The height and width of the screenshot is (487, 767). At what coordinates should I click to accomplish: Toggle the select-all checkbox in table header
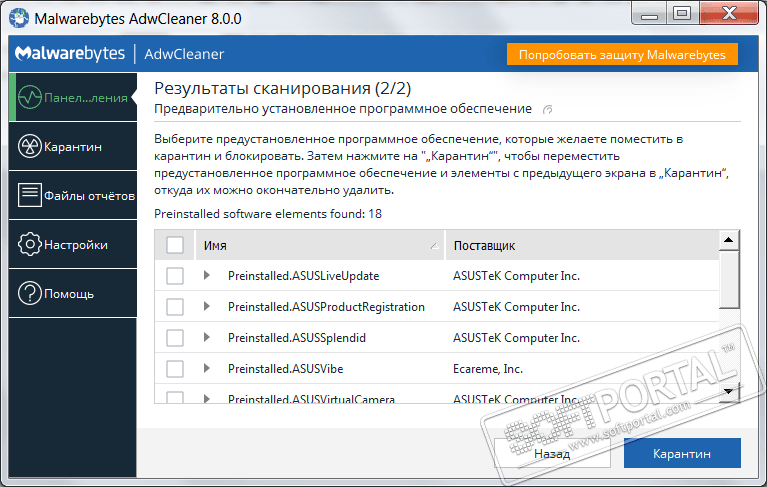point(175,245)
